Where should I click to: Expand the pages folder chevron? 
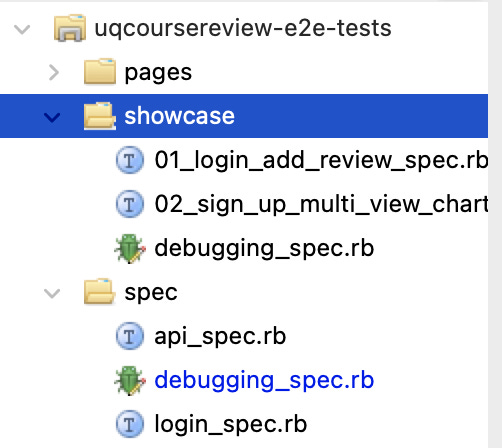tap(54, 72)
